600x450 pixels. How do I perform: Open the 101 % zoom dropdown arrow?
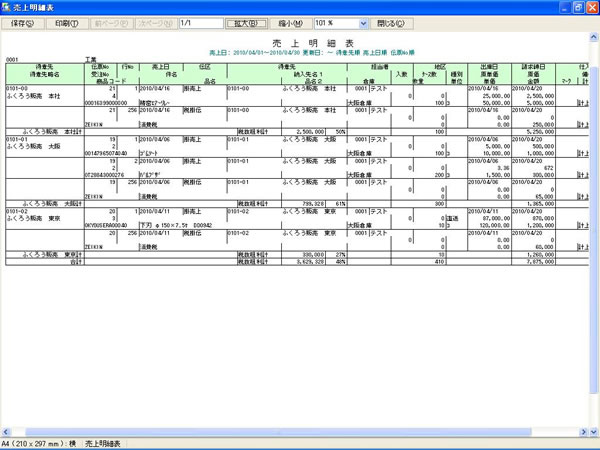(x=363, y=24)
